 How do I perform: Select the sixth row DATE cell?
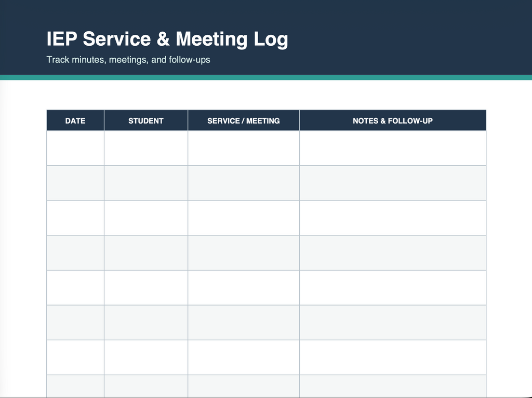pos(75,322)
